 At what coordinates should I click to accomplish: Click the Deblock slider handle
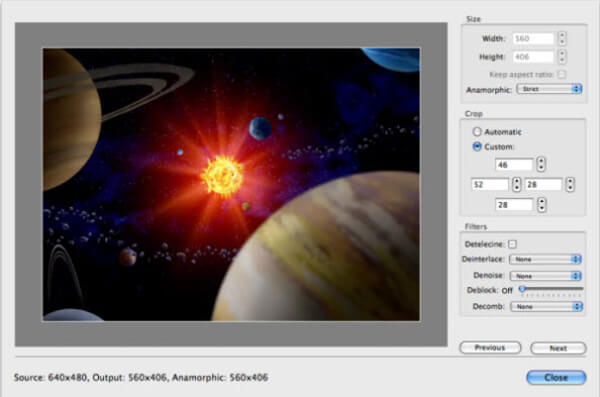tap(522, 289)
